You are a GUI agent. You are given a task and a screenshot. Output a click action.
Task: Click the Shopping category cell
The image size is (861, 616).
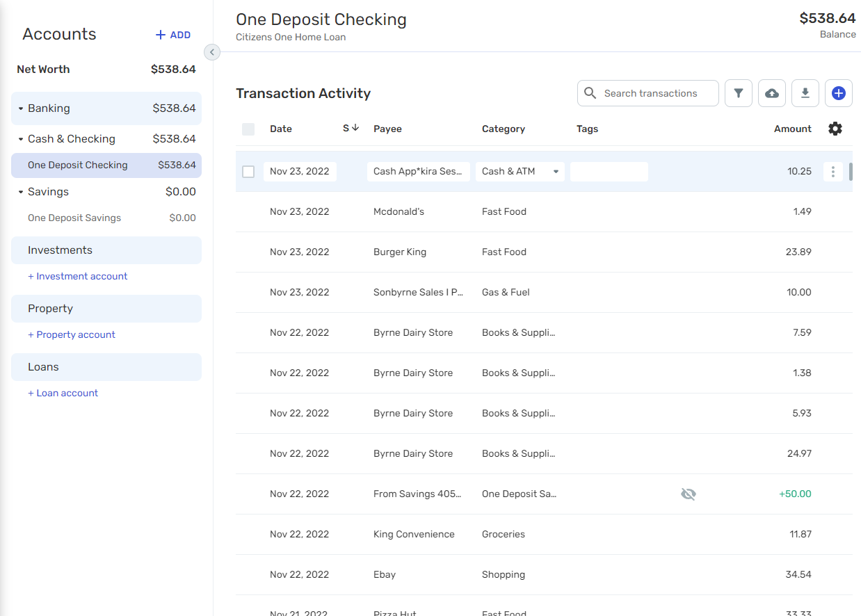(x=504, y=575)
